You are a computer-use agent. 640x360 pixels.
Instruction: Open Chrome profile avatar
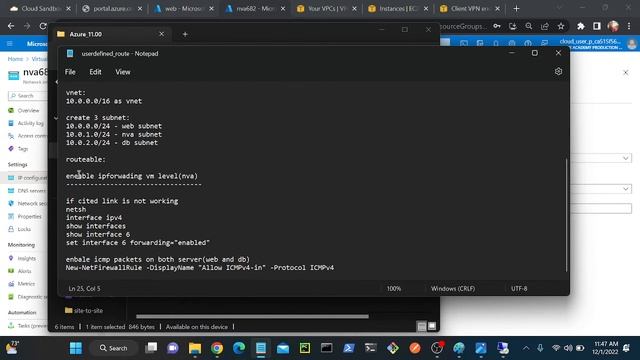tap(613, 26)
